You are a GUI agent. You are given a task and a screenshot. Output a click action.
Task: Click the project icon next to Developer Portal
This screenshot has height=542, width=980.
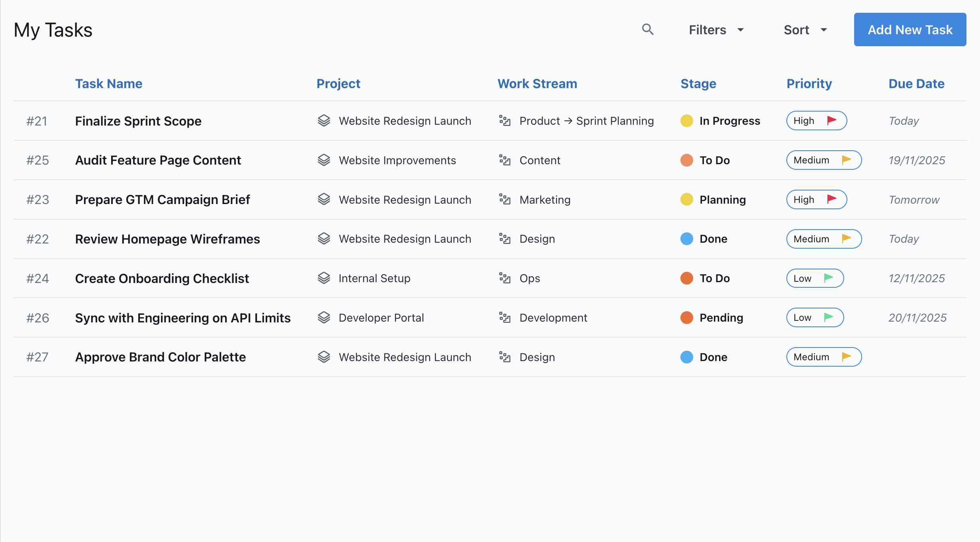324,318
